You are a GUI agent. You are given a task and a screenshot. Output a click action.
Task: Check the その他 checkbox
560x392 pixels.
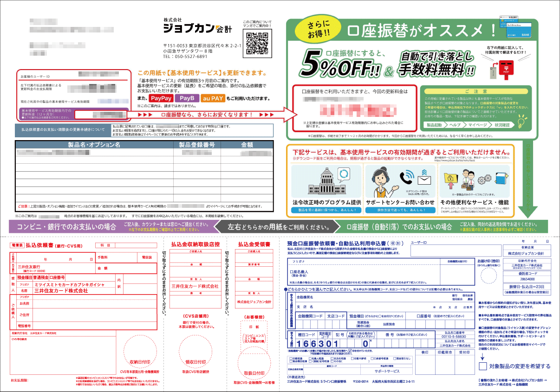(332, 361)
